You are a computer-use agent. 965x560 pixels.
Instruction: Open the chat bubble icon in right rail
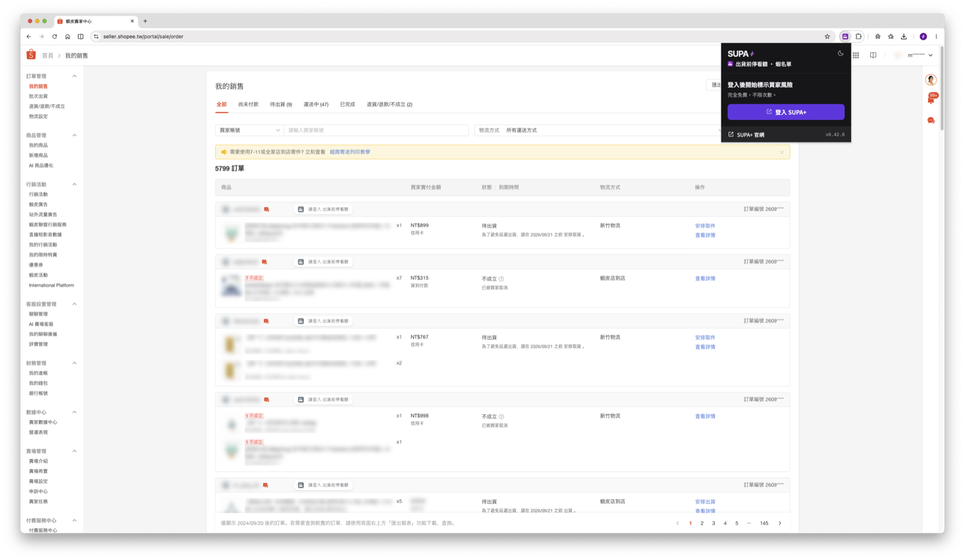pyautogui.click(x=931, y=120)
